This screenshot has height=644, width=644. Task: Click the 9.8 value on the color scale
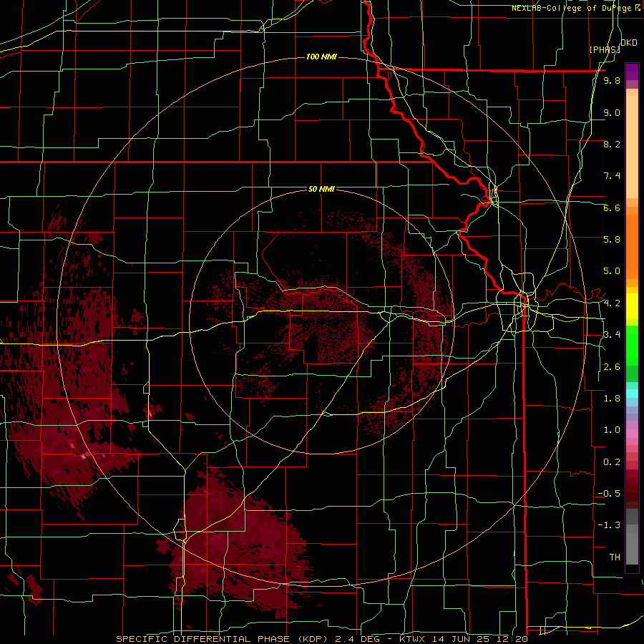(x=612, y=80)
